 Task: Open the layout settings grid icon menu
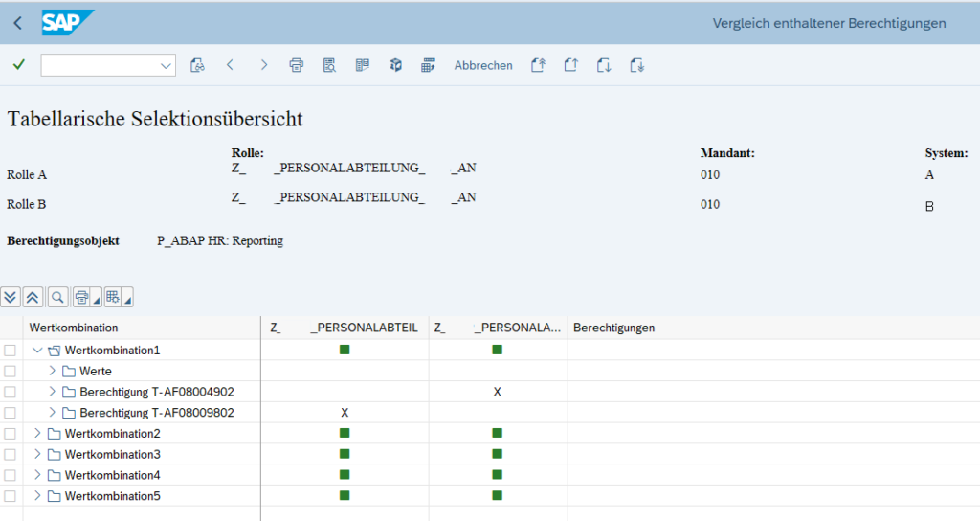(117, 297)
